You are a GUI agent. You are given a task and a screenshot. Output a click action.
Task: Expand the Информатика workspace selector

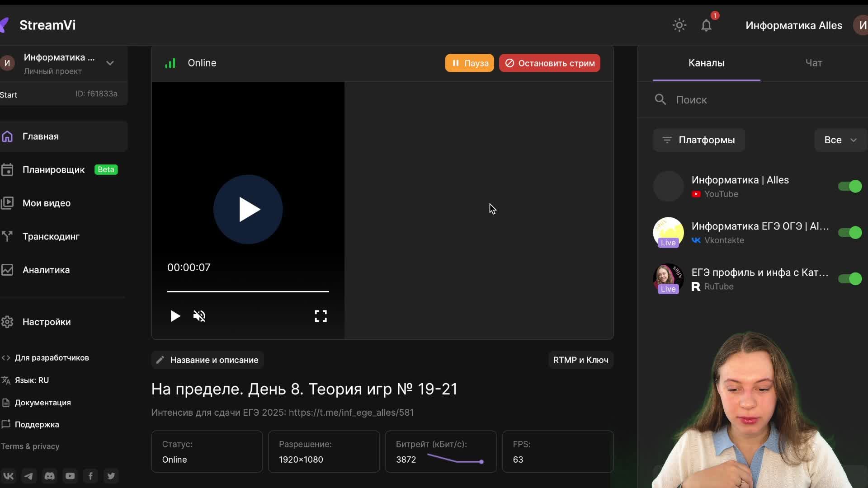coord(110,63)
